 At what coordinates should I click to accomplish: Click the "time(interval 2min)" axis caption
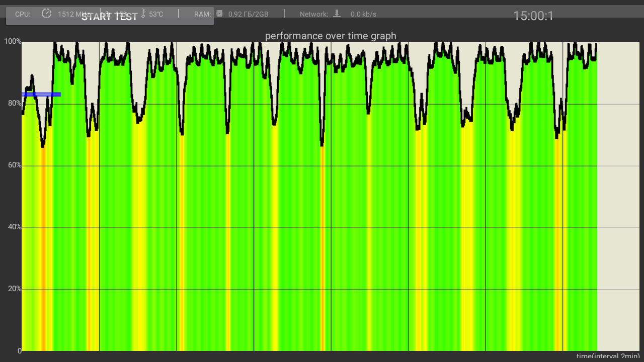click(608, 356)
